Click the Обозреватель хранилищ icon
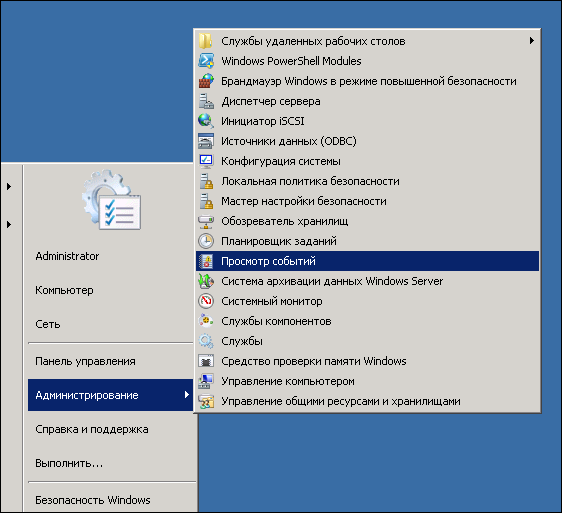Screen dimensions: 562x513 206,221
